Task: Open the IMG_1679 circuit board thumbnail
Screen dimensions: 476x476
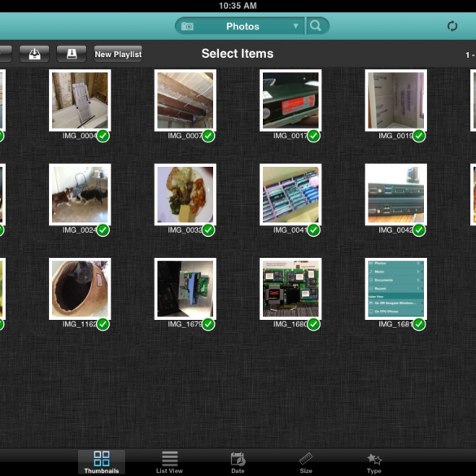Action: point(186,289)
